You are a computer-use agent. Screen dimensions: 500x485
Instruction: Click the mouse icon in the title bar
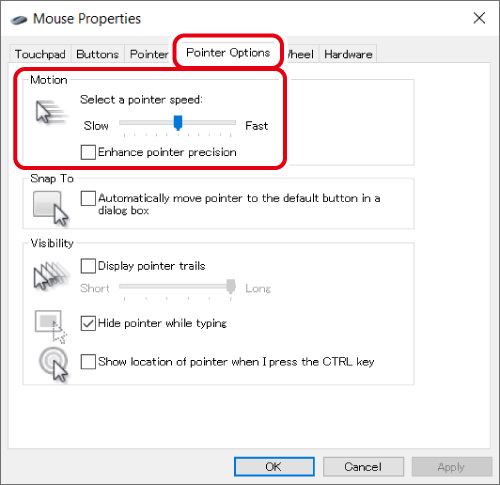[x=19, y=20]
